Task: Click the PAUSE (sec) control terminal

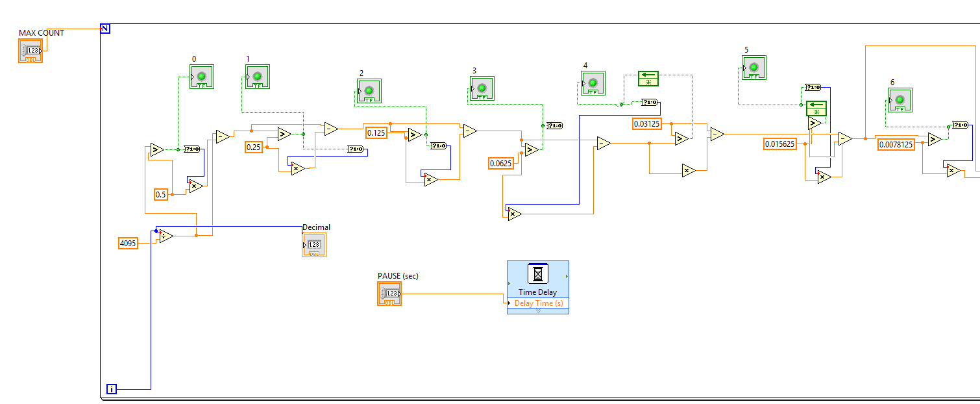Action: click(389, 294)
